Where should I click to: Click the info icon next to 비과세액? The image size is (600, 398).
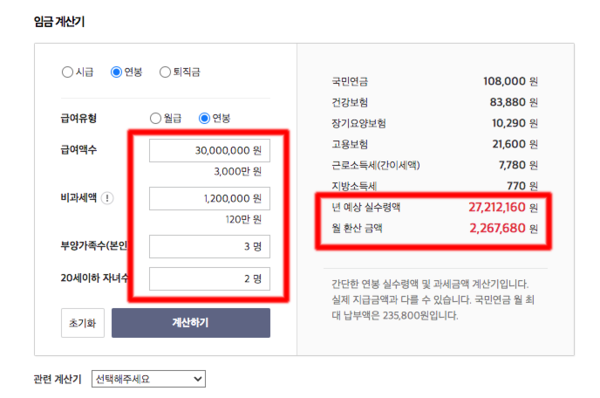[x=107, y=198]
